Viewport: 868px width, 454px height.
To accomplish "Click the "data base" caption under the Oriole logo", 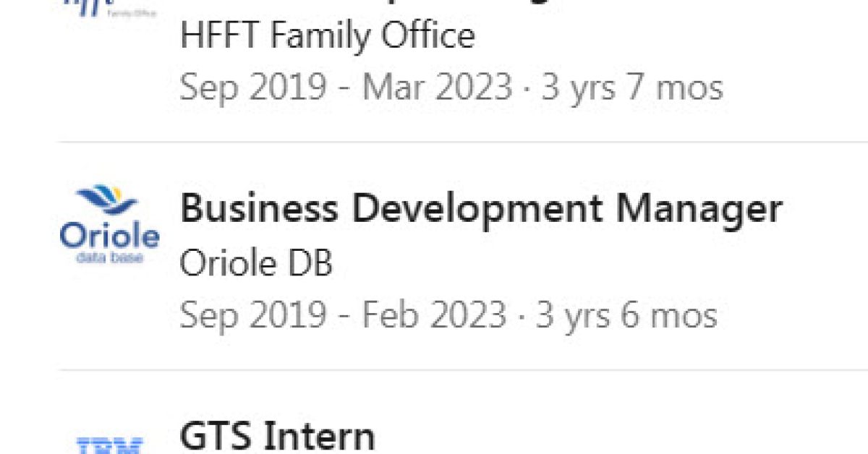I will click(x=109, y=257).
